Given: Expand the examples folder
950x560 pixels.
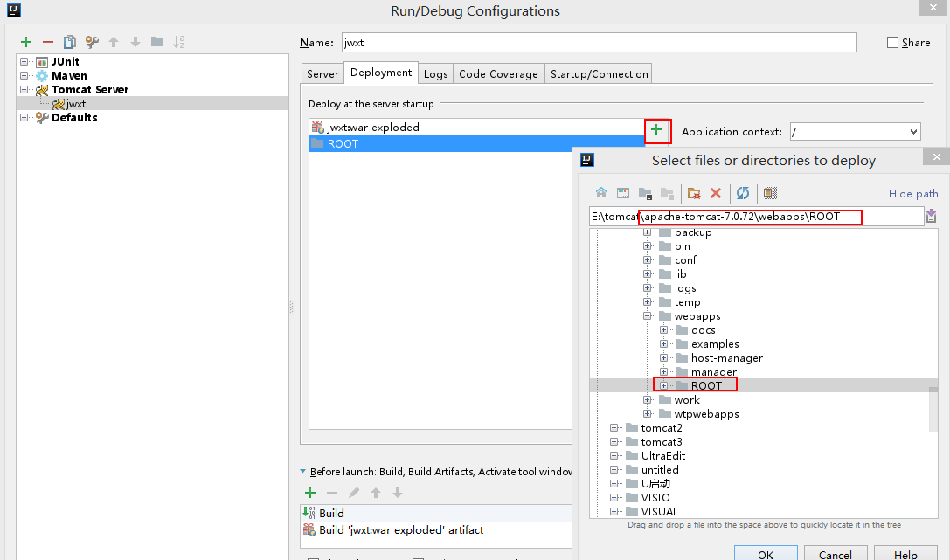Looking at the screenshot, I should [x=664, y=344].
